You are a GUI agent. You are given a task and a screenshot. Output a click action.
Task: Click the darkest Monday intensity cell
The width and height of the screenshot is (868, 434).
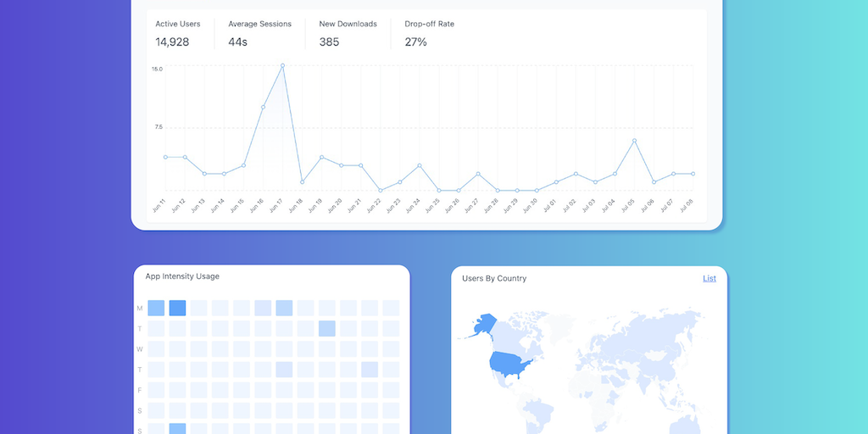[177, 308]
